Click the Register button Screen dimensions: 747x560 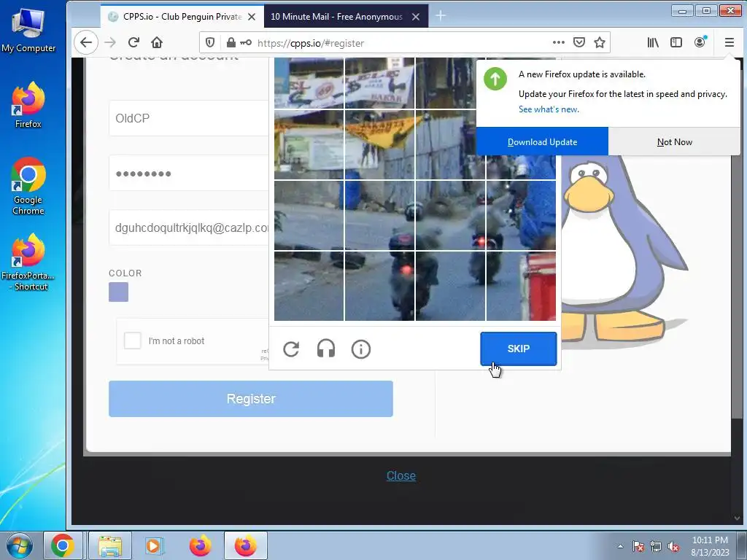coord(251,399)
